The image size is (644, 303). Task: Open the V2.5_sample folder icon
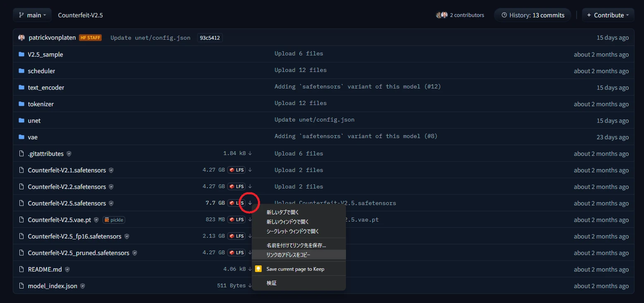21,54
